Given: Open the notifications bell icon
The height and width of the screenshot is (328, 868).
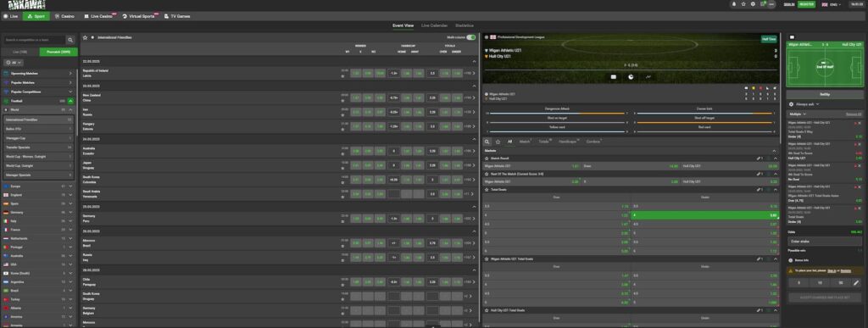Looking at the screenshot, I should (x=734, y=4).
